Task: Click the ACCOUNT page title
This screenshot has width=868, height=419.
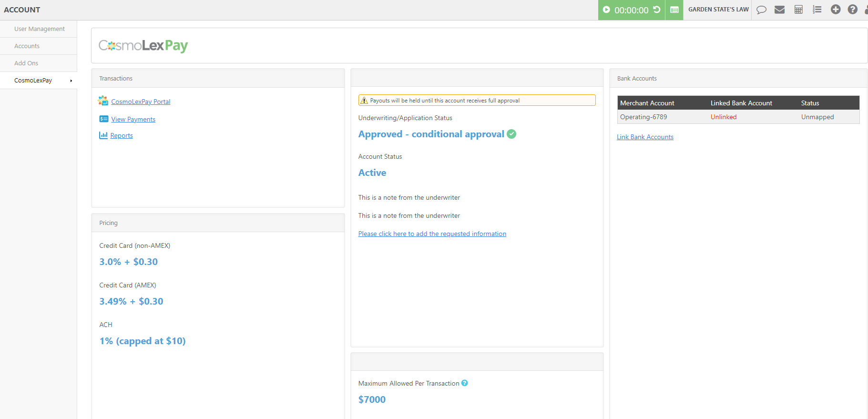Action: click(22, 10)
